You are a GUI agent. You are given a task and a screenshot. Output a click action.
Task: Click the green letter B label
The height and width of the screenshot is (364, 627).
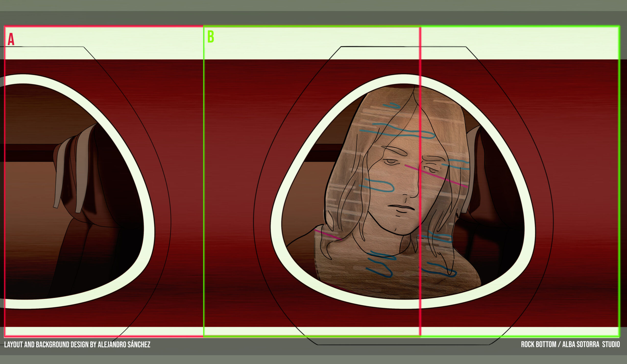click(x=210, y=37)
